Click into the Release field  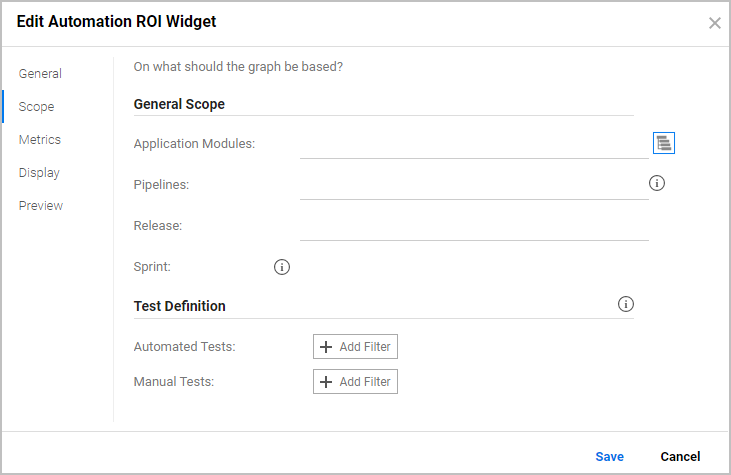(x=473, y=226)
